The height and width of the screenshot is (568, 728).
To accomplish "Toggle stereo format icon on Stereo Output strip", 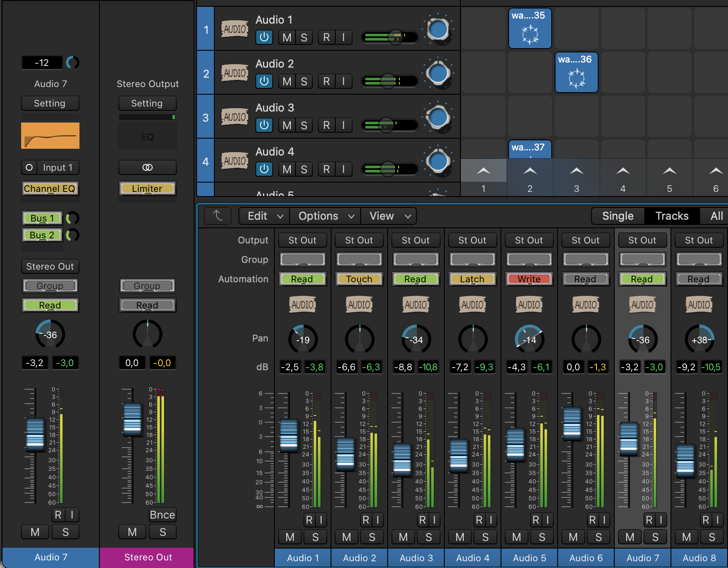I will coord(147,167).
